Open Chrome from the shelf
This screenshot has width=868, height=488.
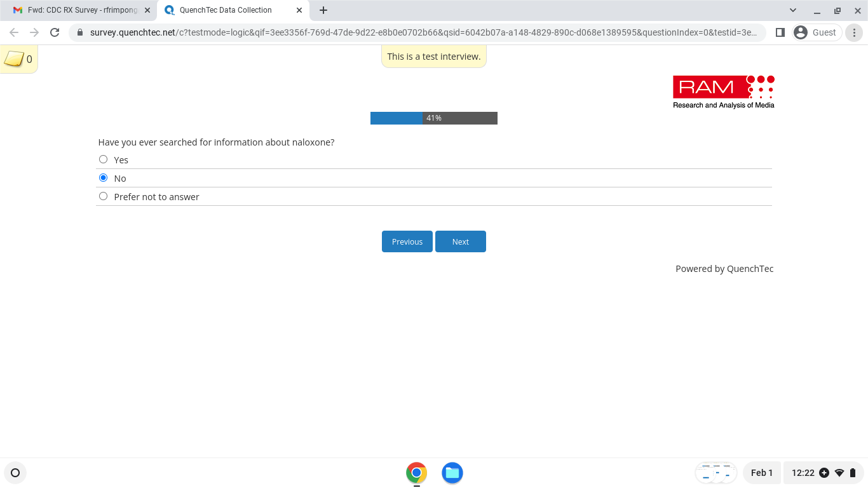coord(416,473)
